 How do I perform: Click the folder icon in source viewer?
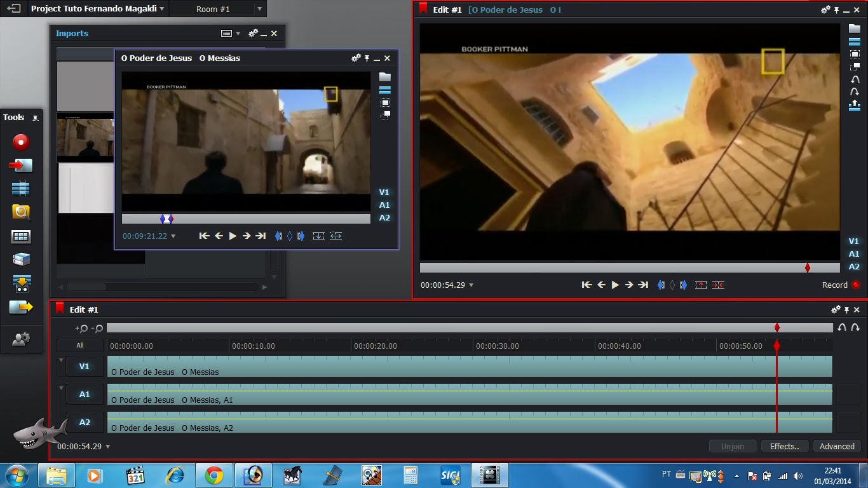[384, 77]
